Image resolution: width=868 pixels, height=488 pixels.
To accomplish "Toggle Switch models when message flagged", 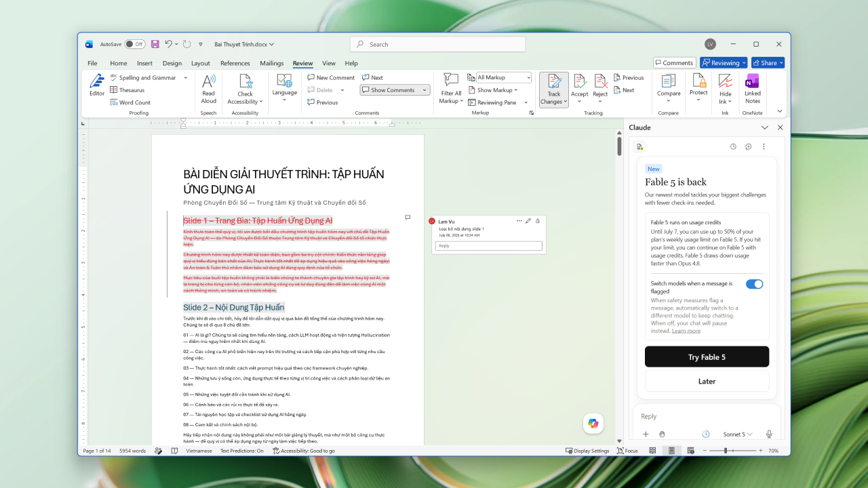I will pyautogui.click(x=754, y=284).
